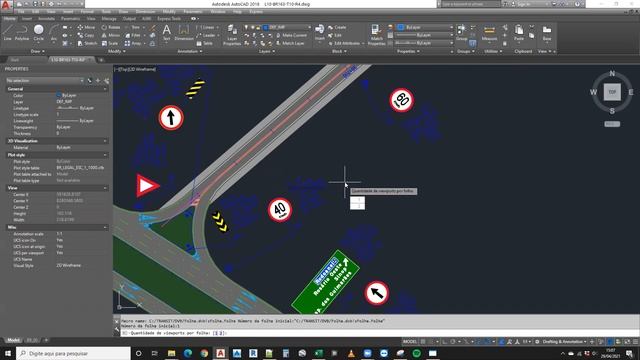Viewport: 640px width, 360px height.
Task: Select the Group tool
Action: coord(462,32)
